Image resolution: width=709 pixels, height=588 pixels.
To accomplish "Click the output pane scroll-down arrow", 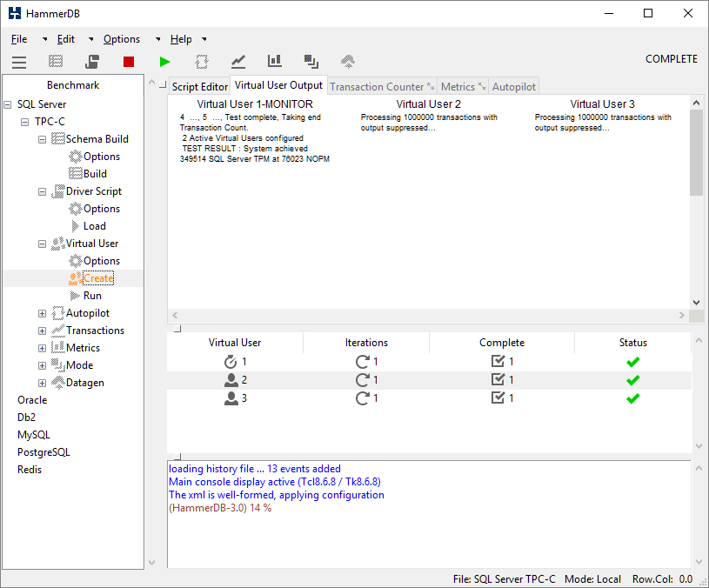I will [696, 303].
